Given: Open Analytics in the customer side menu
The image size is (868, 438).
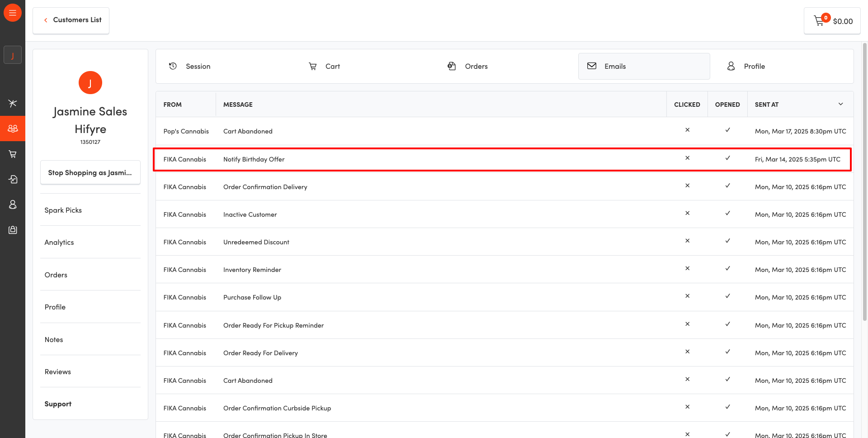Looking at the screenshot, I should (x=59, y=243).
